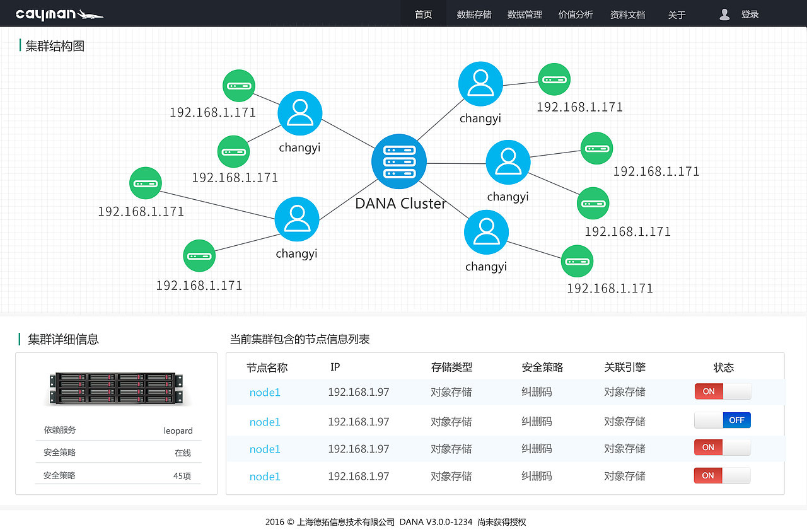Image resolution: width=807 pixels, height=532 pixels.
Task: Click the DANA Cluster server icon
Action: [x=398, y=161]
